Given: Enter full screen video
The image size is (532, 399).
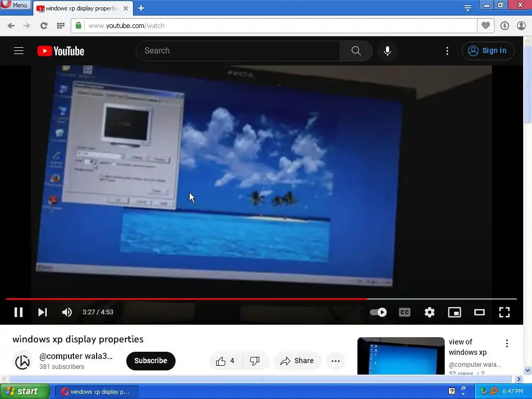Looking at the screenshot, I should (x=504, y=312).
